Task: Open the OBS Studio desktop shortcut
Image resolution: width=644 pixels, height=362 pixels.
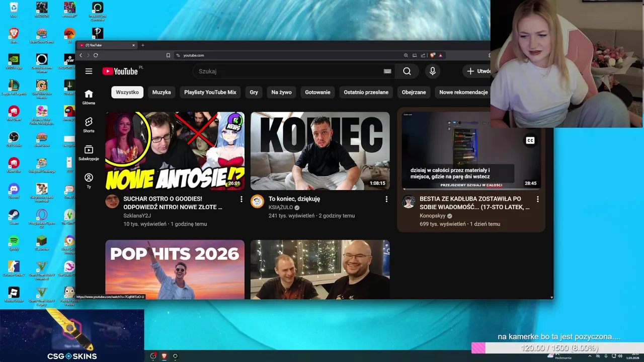Action: [14, 139]
